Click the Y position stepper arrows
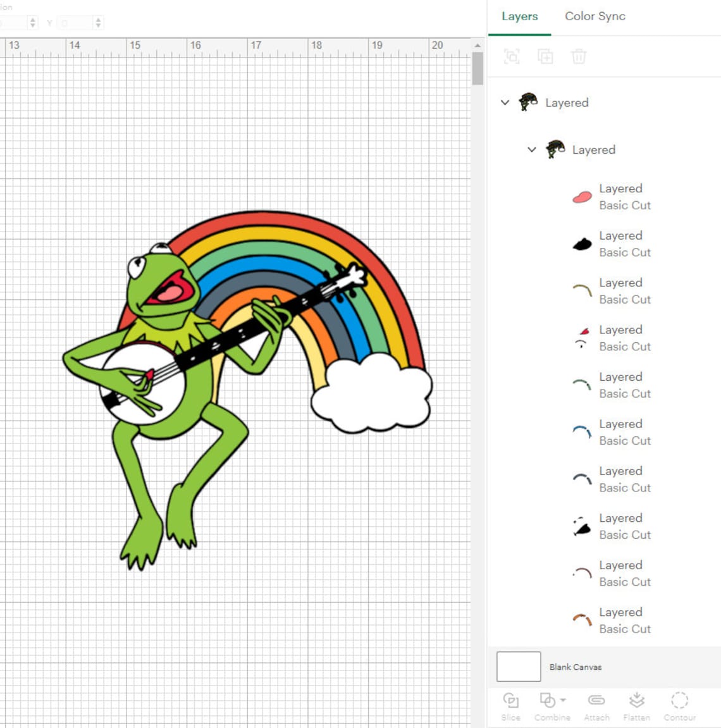This screenshot has width=721, height=728. coord(98,22)
